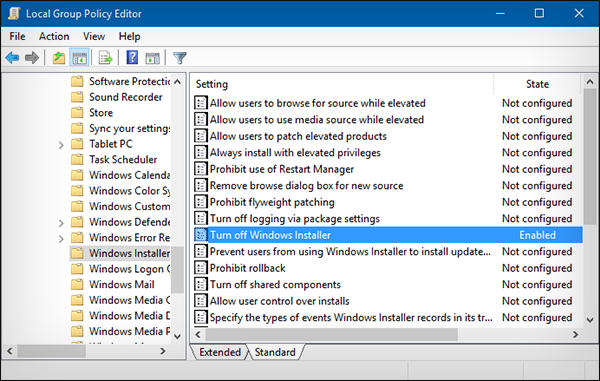This screenshot has width=600, height=381.
Task: Click the Store folder icon
Action: pos(77,112)
